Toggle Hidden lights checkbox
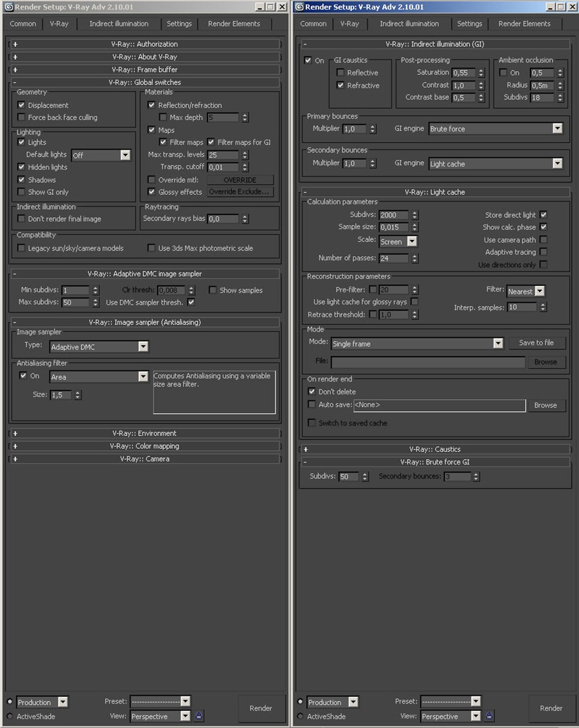This screenshot has width=579, height=728. [22, 166]
